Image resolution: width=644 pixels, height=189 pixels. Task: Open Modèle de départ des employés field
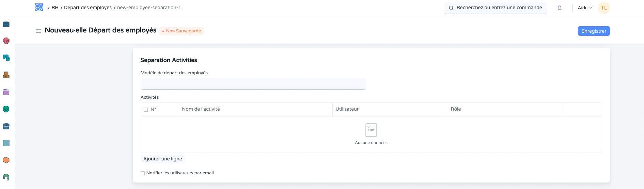(253, 84)
